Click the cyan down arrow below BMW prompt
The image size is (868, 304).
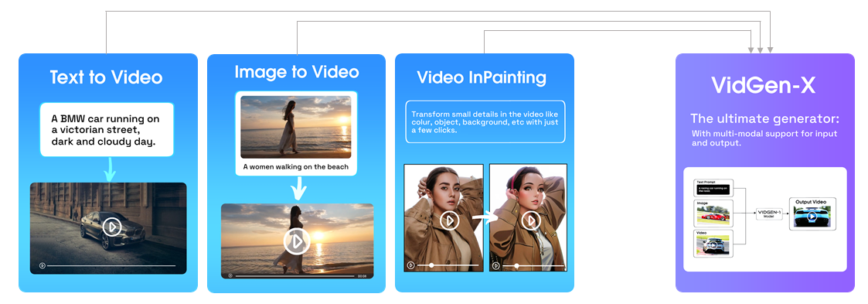(110, 169)
